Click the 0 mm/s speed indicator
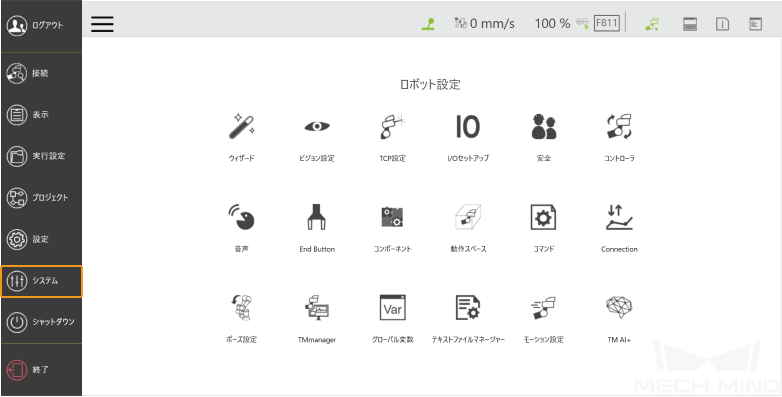The image size is (782, 397). click(484, 23)
